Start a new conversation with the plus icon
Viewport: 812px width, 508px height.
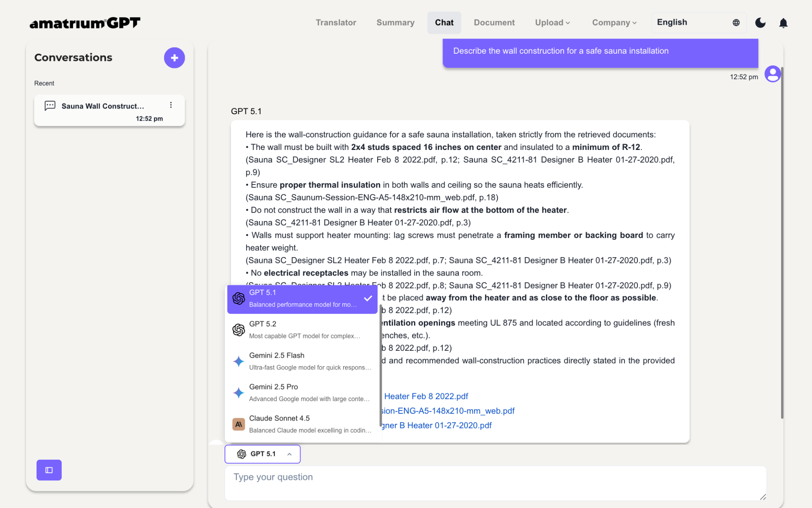(x=174, y=58)
